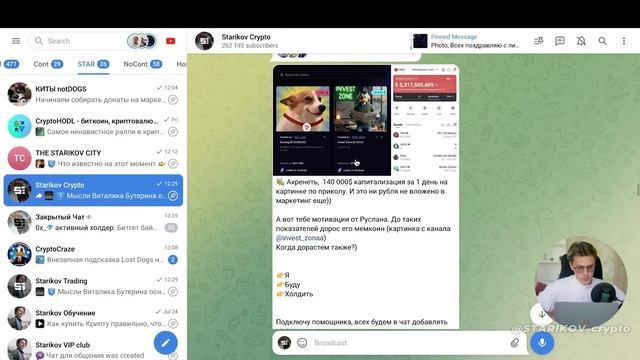The width and height of the screenshot is (640, 360).
Task: Click the send-as avatar in composer
Action: [284, 342]
